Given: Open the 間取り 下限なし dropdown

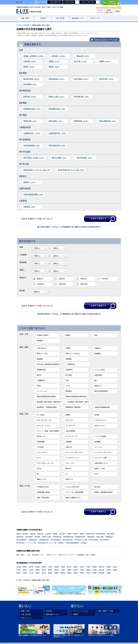Looking at the screenshot, I should [x=40, y=271].
